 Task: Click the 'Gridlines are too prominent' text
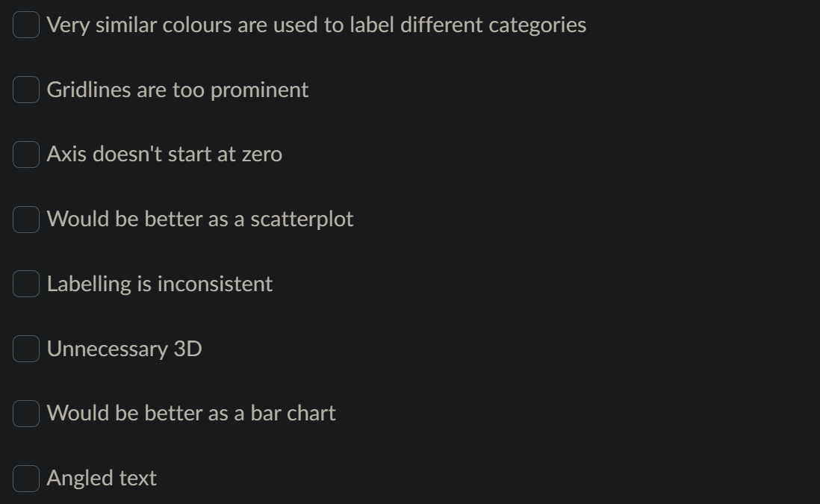click(x=178, y=90)
